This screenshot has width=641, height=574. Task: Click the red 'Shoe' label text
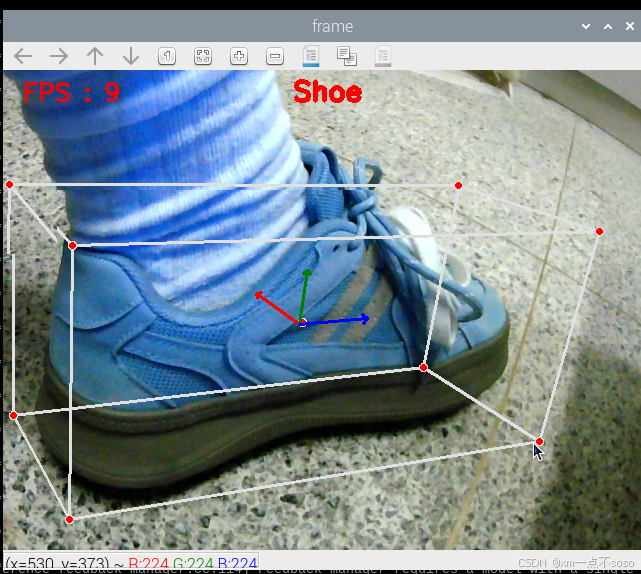(x=327, y=92)
